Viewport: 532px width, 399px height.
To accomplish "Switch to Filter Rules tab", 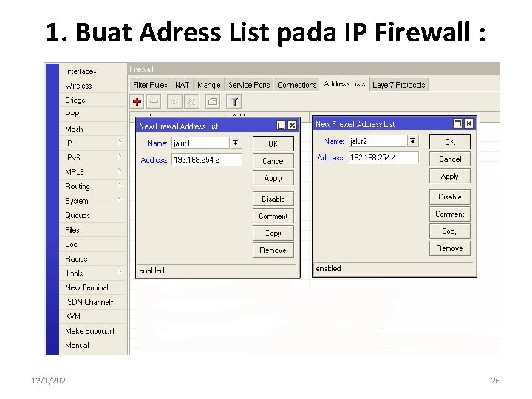I will [x=150, y=85].
